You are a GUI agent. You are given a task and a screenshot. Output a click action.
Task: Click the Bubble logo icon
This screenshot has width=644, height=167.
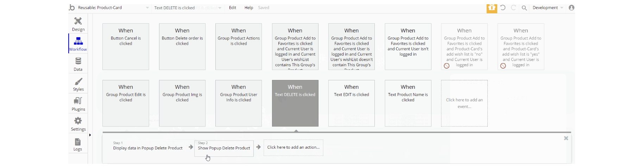[72, 7]
